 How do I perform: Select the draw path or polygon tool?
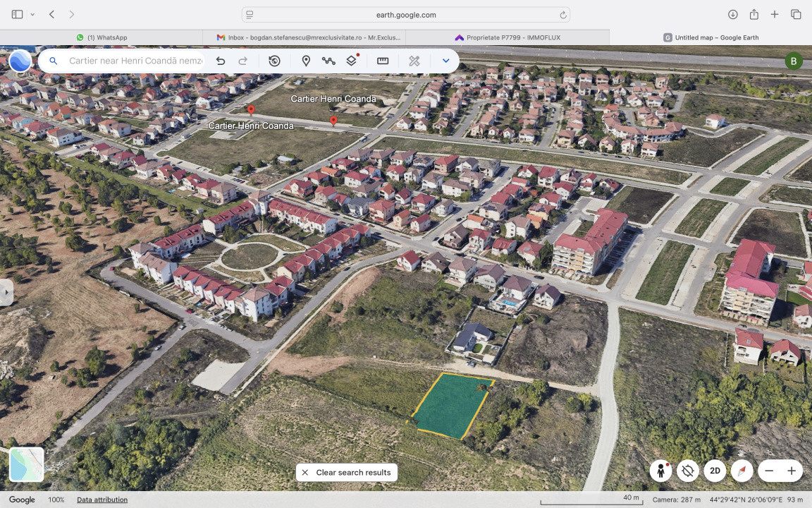328,61
